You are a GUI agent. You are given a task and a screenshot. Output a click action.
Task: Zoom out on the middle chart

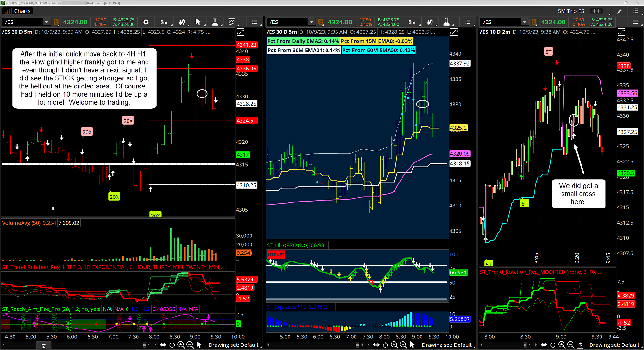(403, 345)
